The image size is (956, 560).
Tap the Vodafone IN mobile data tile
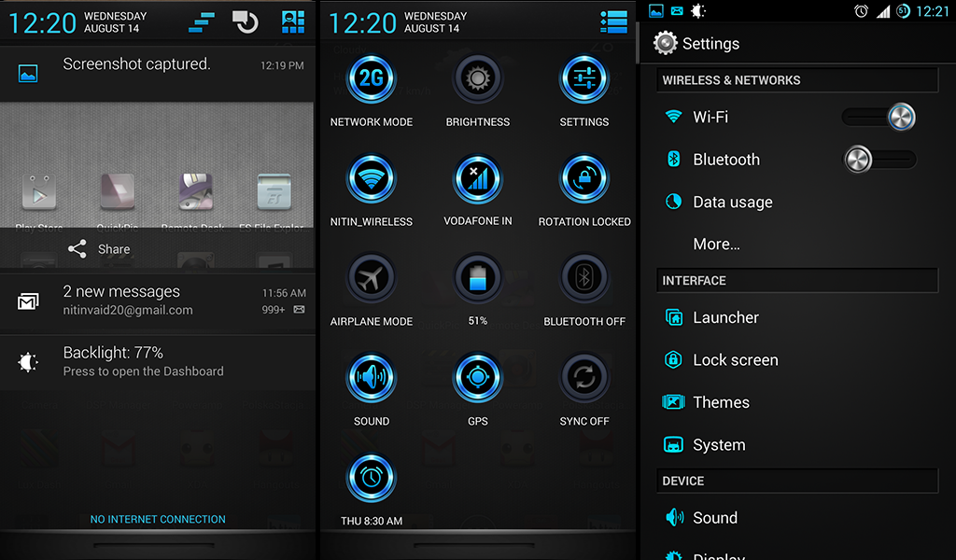click(x=477, y=179)
